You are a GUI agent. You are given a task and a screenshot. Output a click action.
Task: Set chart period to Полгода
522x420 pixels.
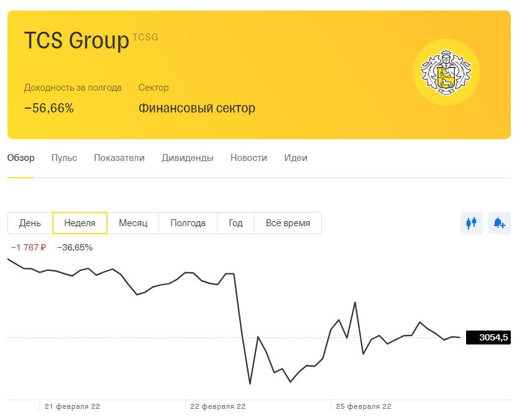(x=188, y=223)
